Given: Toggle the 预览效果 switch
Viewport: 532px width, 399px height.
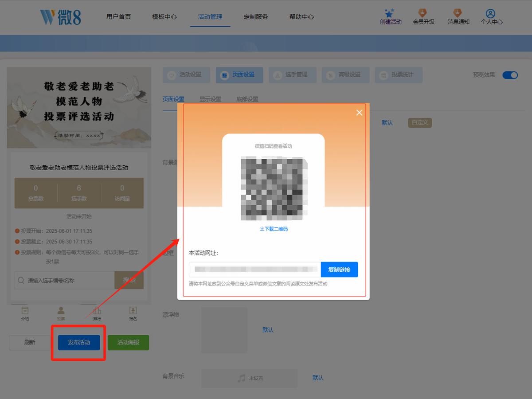Looking at the screenshot, I should click(x=510, y=75).
